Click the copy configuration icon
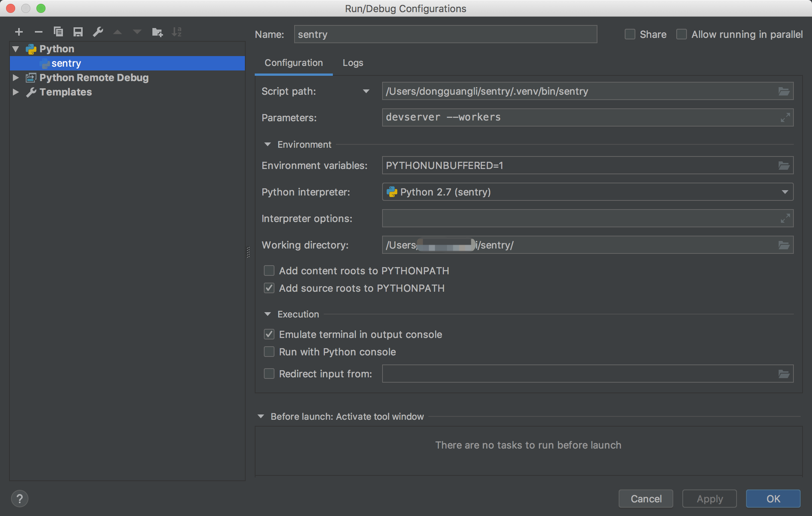 [58, 32]
